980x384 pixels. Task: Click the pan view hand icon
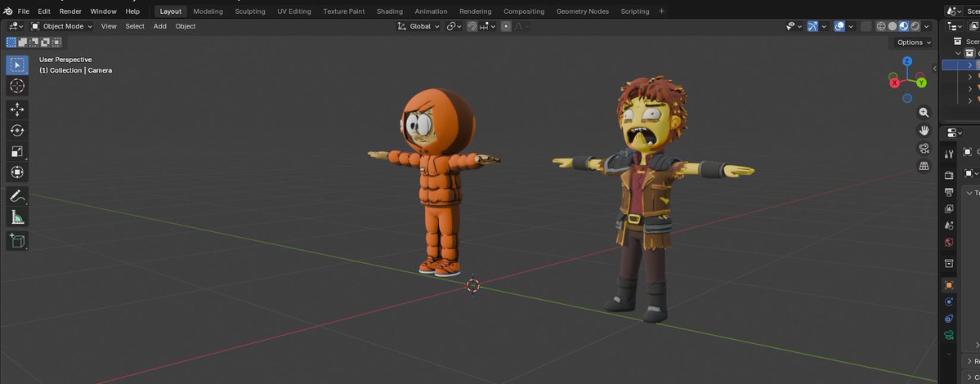point(924,131)
